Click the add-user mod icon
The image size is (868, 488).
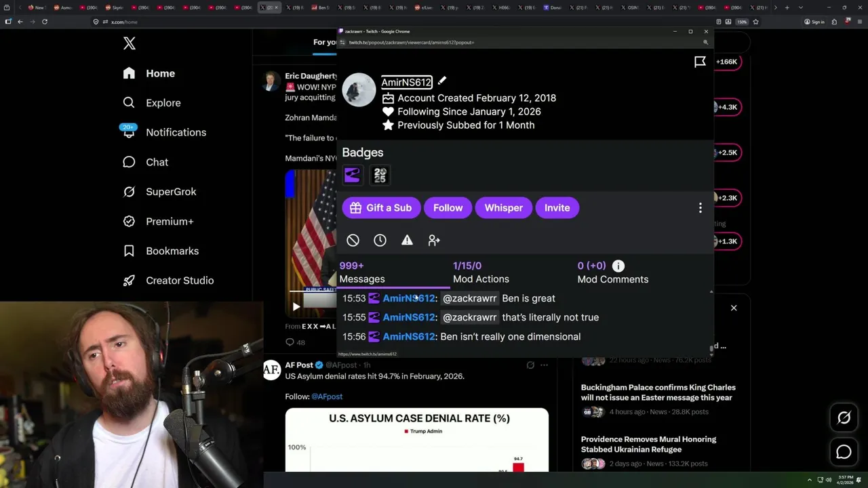coord(434,241)
